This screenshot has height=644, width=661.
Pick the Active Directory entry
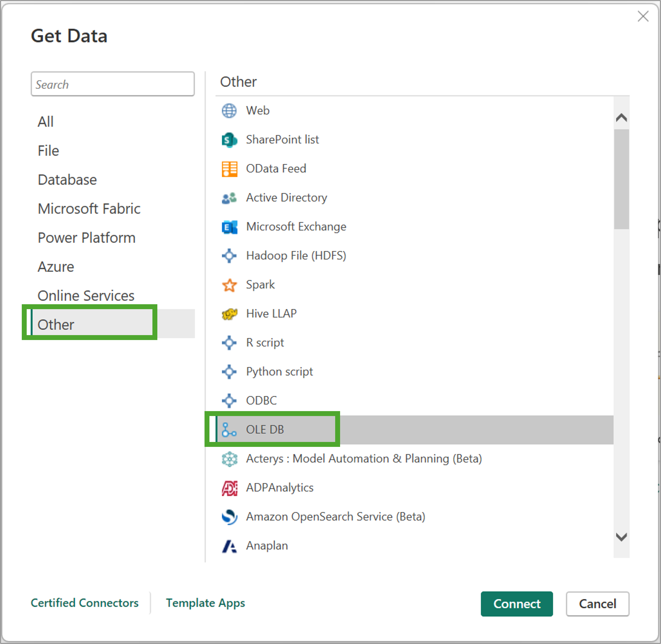pyautogui.click(x=286, y=198)
